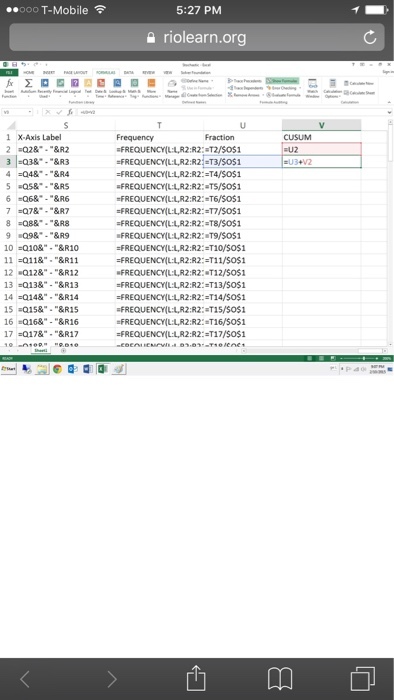Open the Watch Window
The height and width of the screenshot is (700, 394).
pos(312,88)
